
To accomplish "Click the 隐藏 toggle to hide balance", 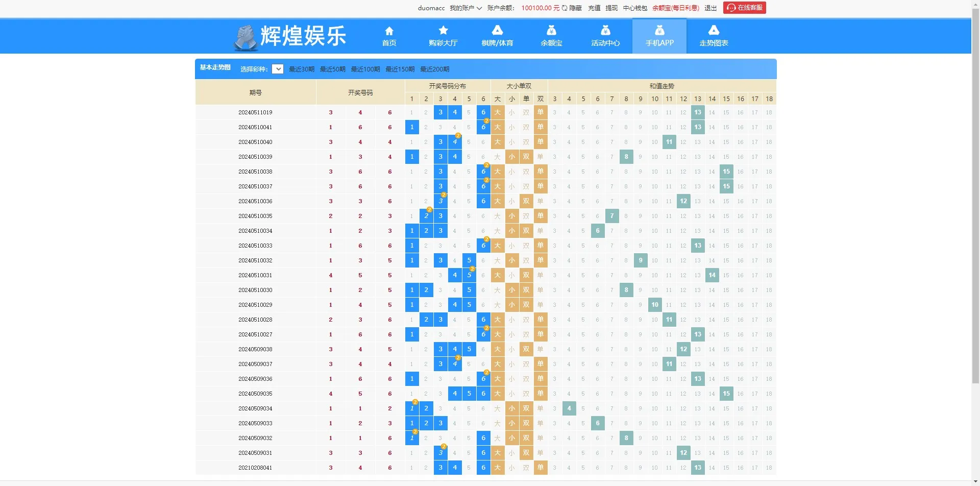I will point(576,8).
